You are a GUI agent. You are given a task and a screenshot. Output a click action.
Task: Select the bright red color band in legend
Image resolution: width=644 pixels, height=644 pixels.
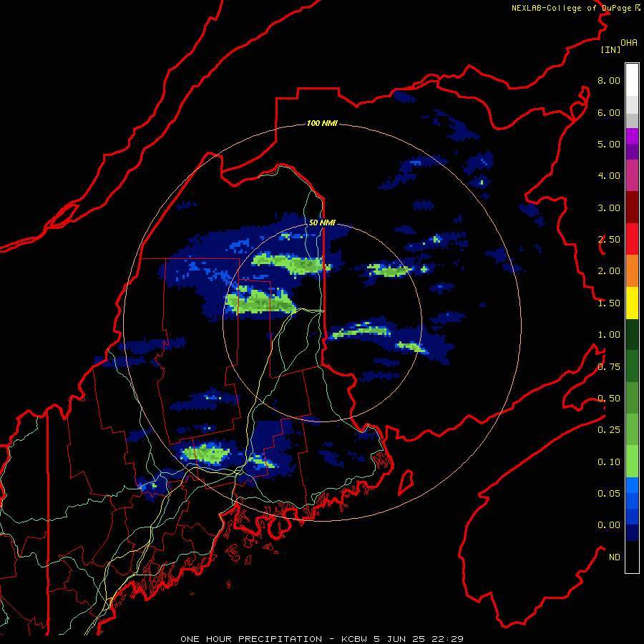point(632,240)
